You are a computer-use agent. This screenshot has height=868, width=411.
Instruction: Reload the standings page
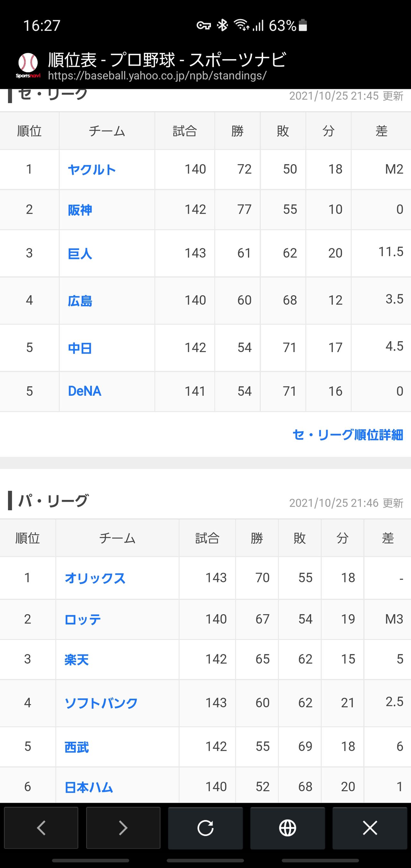tap(205, 827)
